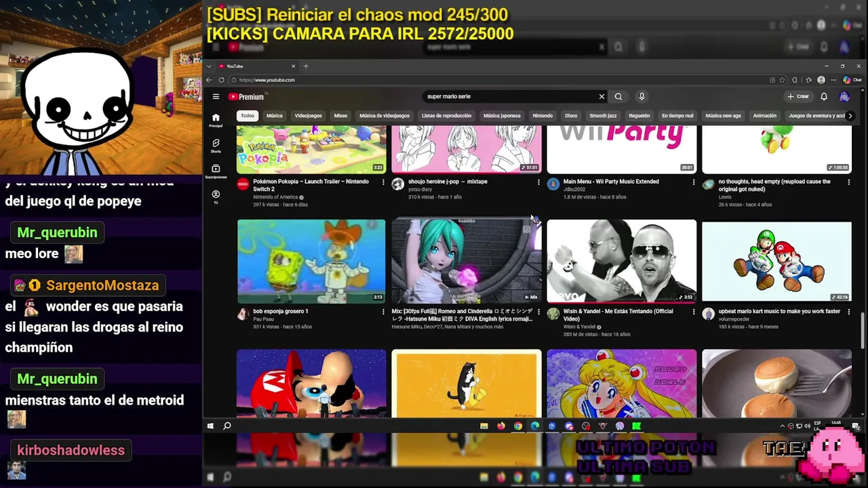Open a new browser tab with plus icon
This screenshot has width=868, height=488.
pos(306,66)
